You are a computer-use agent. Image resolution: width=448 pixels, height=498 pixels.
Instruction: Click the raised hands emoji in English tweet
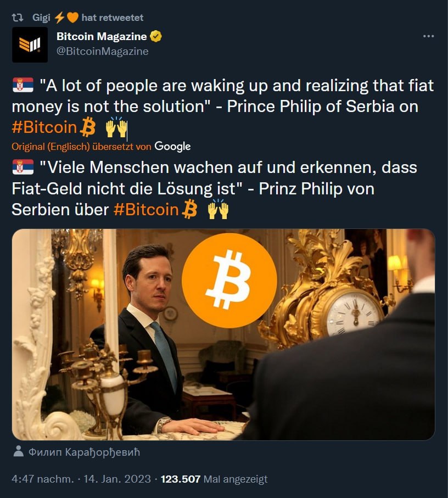point(116,127)
